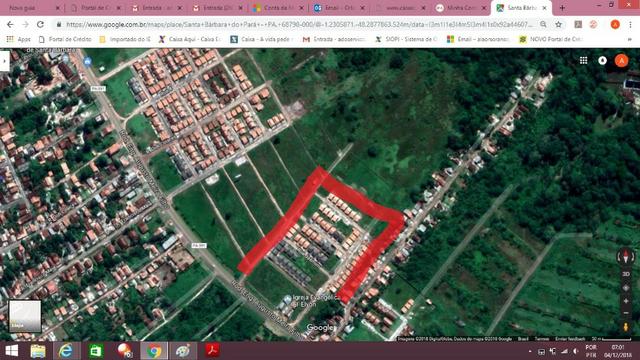Click the browser forward arrow
Image resolution: width=640 pixels, height=360 pixels.
[25, 24]
